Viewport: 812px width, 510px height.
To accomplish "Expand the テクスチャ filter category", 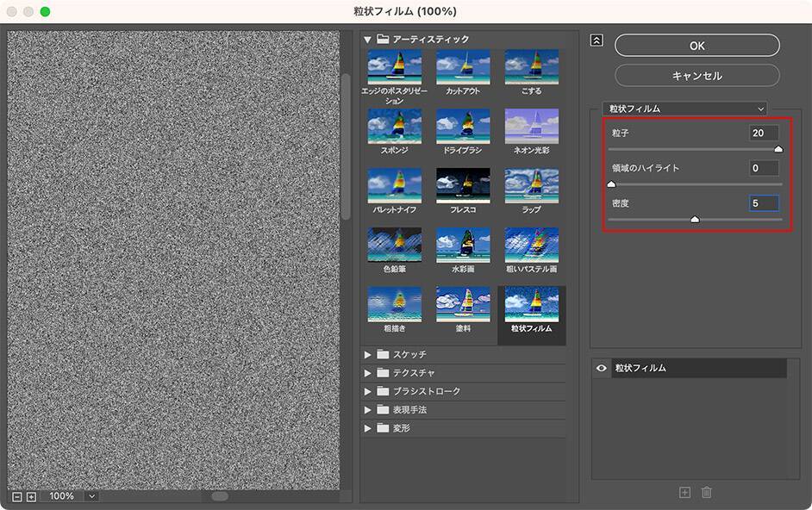I will point(369,373).
